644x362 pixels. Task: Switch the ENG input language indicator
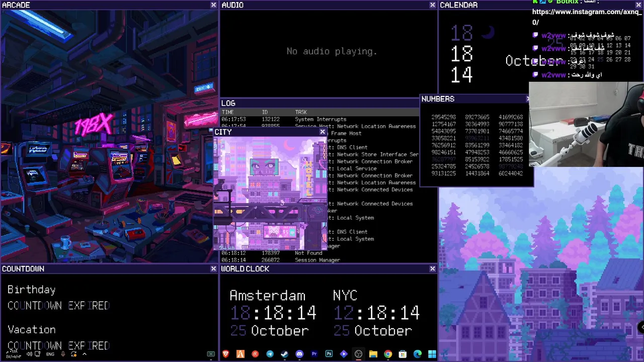click(x=50, y=354)
